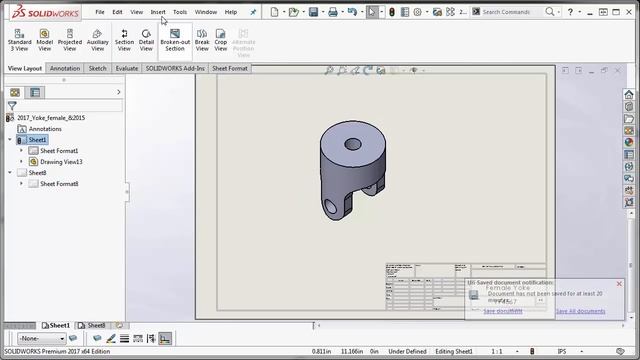
Task: Click the filter funnel icon
Action: pos(12,106)
